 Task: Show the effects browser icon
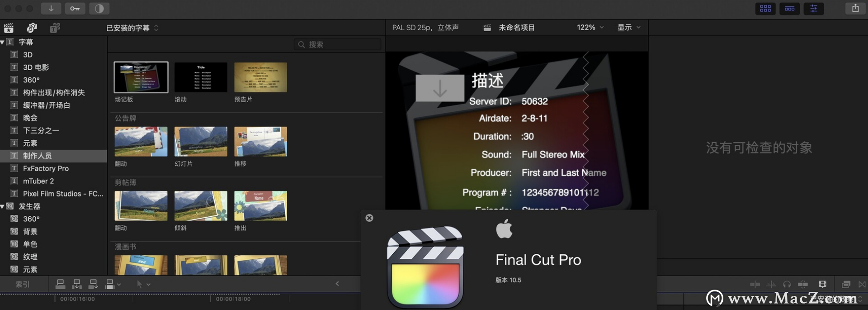click(x=846, y=284)
